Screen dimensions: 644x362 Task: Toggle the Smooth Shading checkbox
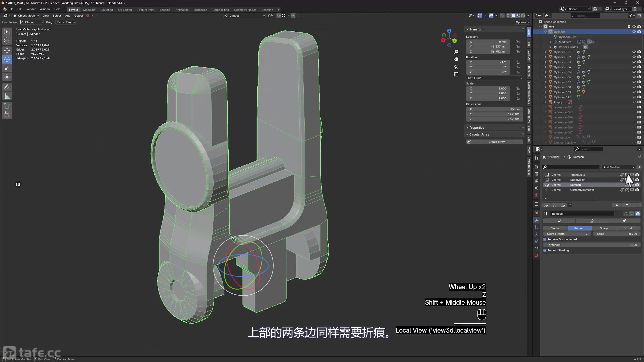pyautogui.click(x=545, y=250)
